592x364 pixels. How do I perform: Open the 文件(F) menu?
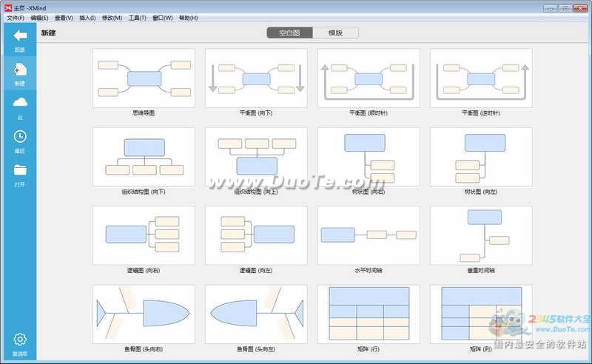[x=16, y=18]
